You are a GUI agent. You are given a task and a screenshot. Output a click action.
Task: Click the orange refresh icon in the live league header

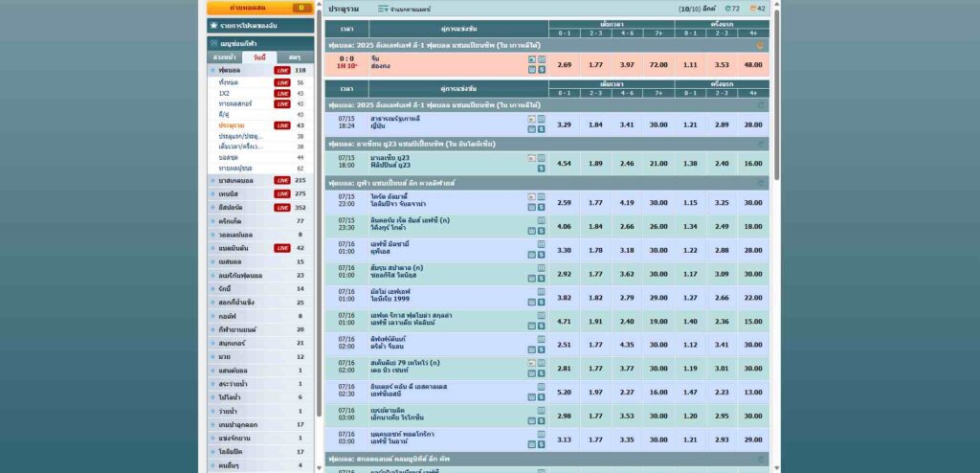(x=761, y=45)
